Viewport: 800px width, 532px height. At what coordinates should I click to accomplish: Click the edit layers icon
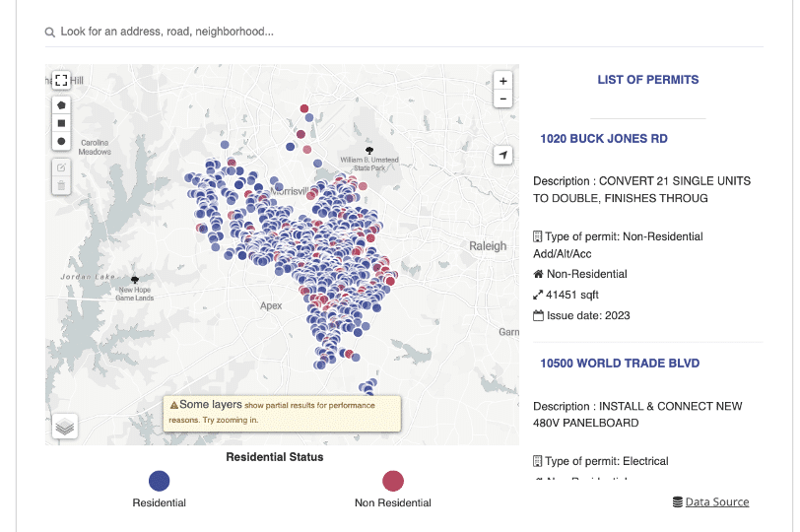click(61, 167)
